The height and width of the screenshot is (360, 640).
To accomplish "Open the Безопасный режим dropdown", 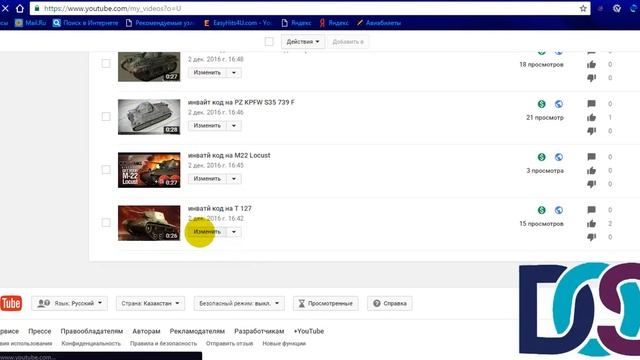I will (x=239, y=303).
